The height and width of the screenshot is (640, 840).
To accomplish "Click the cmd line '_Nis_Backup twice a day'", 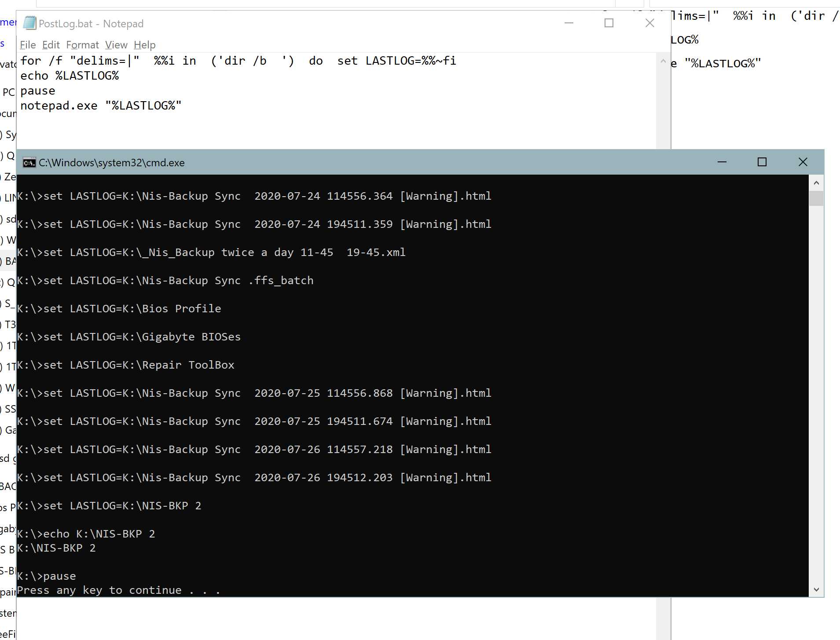I will pos(211,252).
